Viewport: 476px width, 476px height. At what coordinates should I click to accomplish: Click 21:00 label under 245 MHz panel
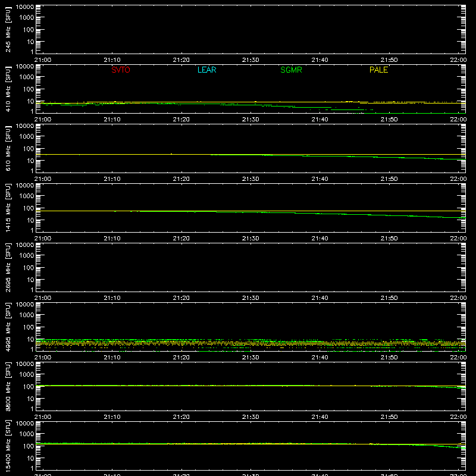pos(43,60)
